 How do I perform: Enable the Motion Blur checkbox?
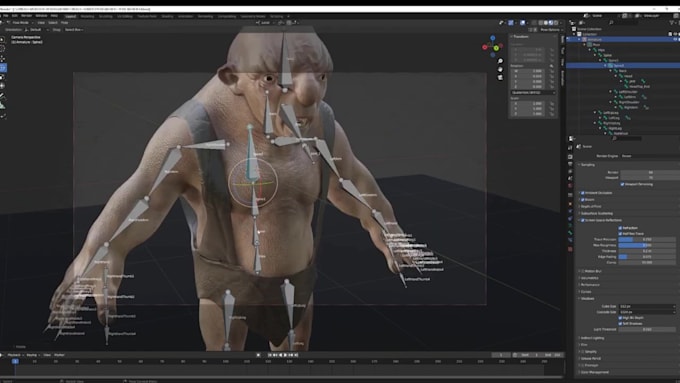pos(583,271)
